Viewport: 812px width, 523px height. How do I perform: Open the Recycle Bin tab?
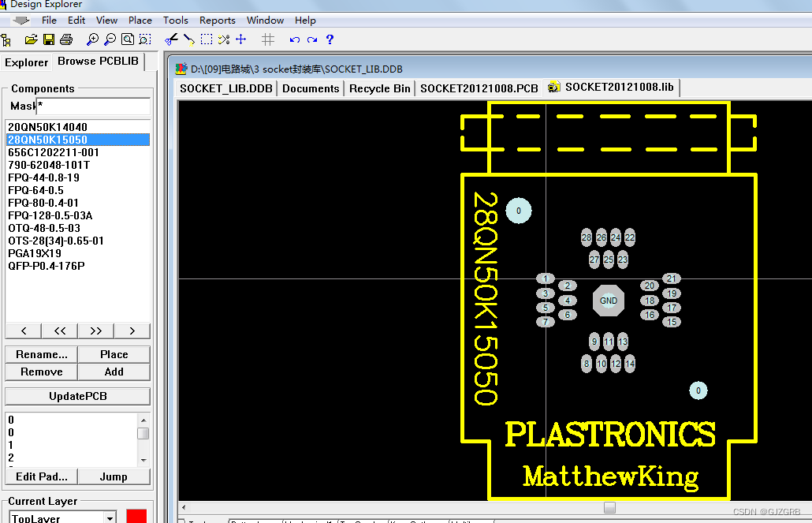coord(379,88)
